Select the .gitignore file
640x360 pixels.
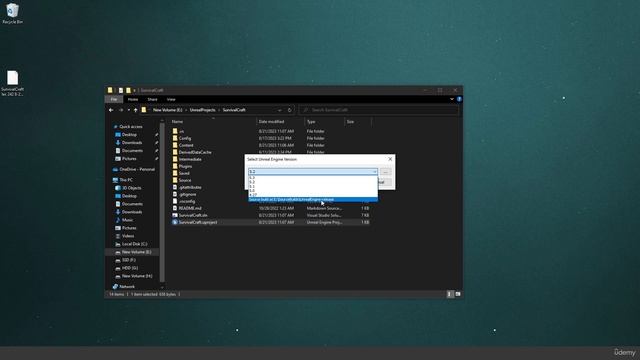point(187,194)
